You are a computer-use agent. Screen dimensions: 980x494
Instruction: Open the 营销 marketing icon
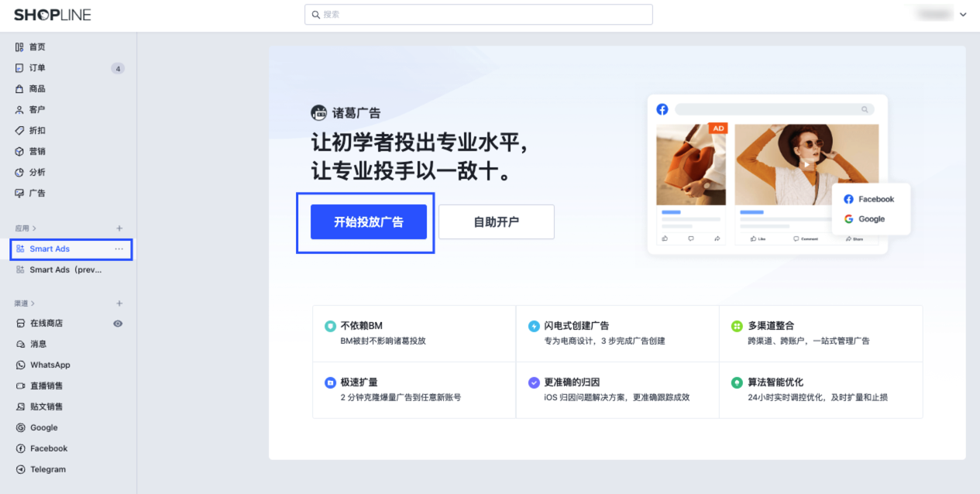point(19,152)
